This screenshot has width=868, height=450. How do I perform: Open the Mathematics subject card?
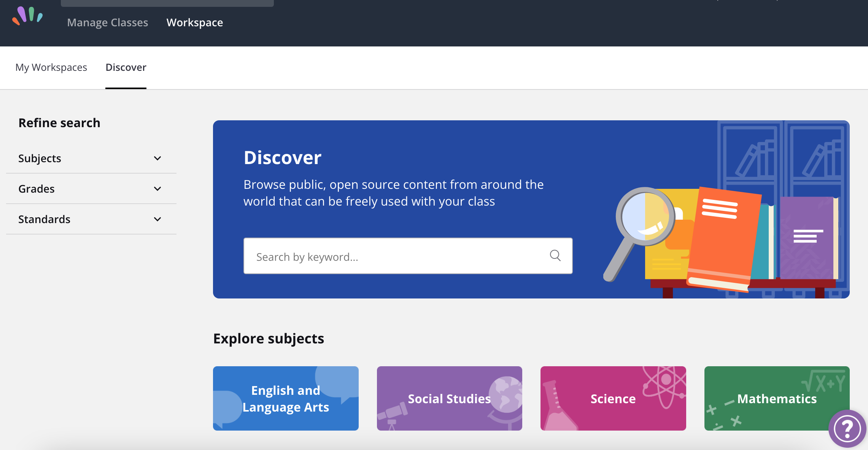(x=777, y=399)
